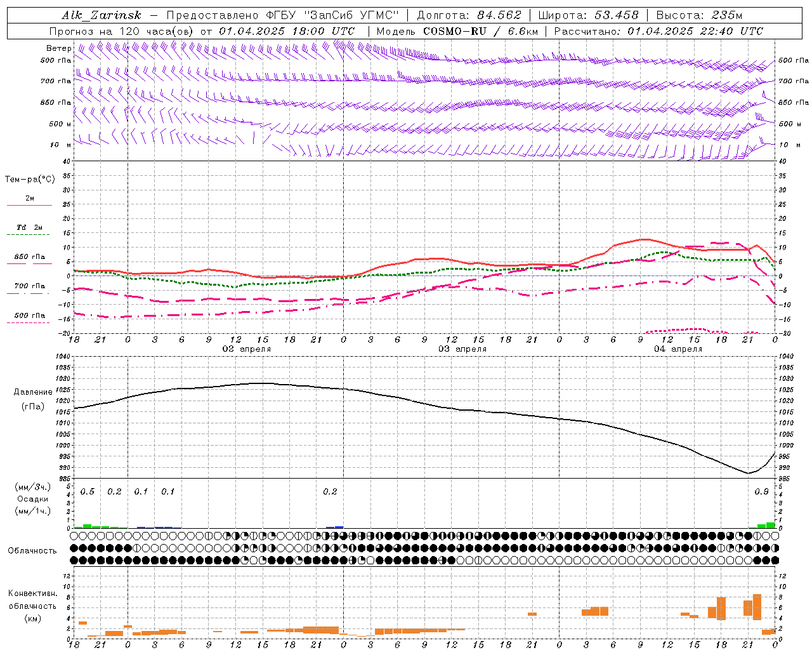Click the forecast start '01.04.2025 18:00 UTC'
Screen dimensions: 812x650
(287, 31)
